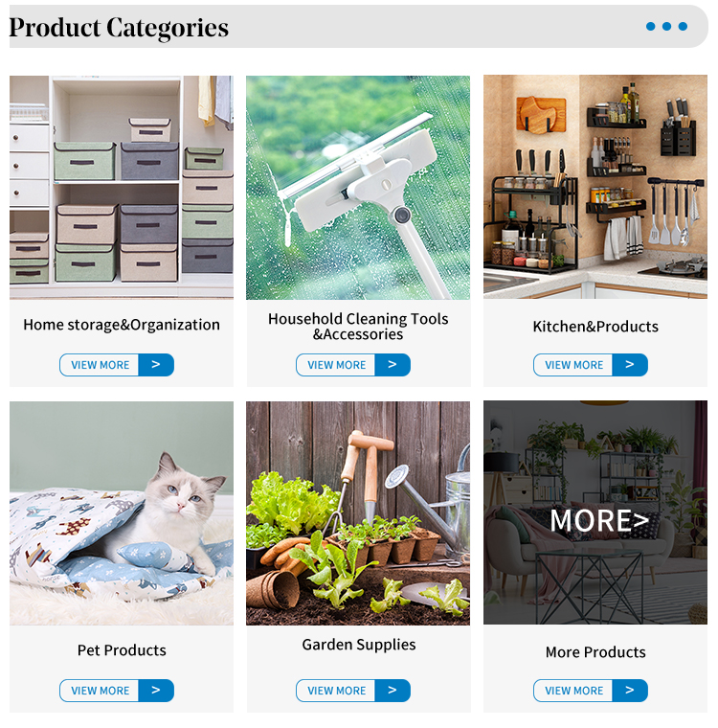This screenshot has width=718, height=728.
Task: Open the window squeegee cleaning image
Action: [358, 187]
